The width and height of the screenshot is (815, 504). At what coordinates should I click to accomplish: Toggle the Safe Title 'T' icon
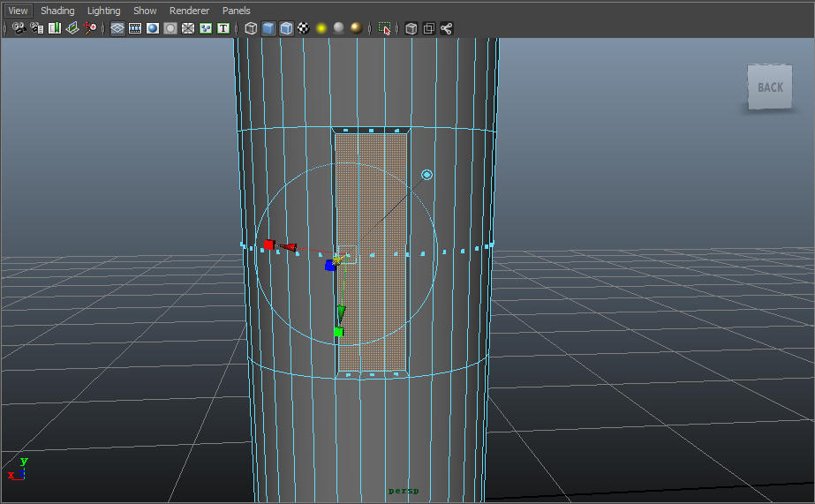223,28
